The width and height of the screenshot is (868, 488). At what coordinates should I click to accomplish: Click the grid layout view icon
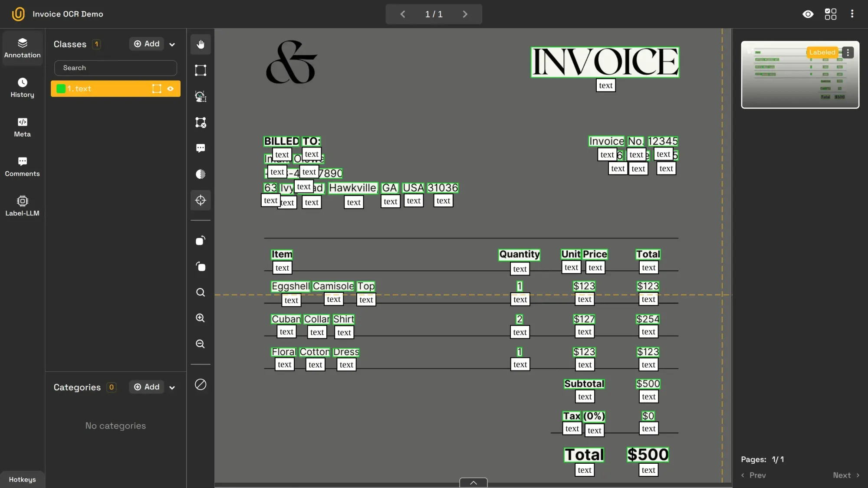pyautogui.click(x=830, y=14)
